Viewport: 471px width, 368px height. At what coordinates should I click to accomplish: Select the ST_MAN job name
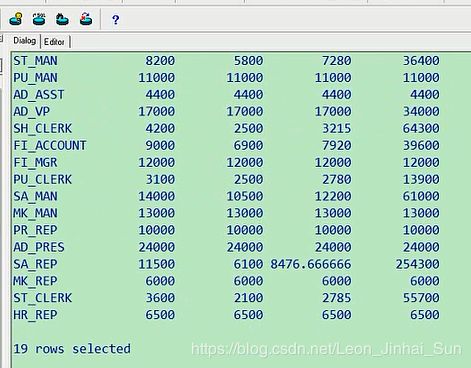[x=35, y=61]
